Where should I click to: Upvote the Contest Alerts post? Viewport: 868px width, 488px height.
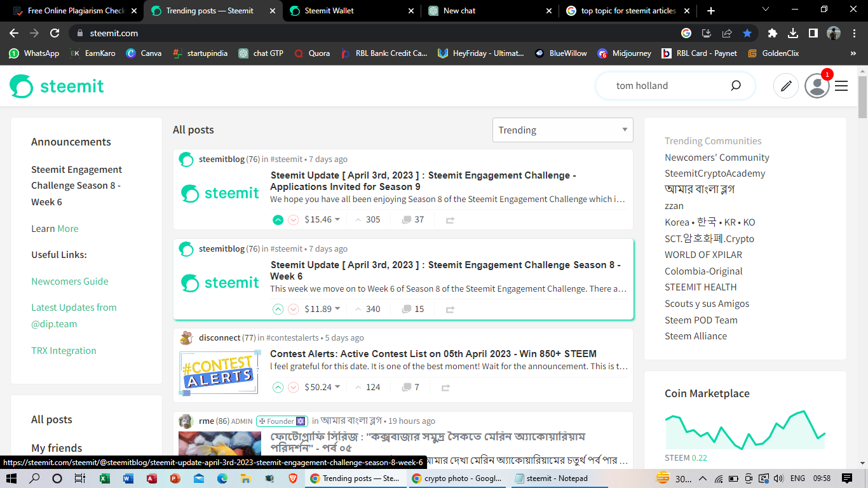pos(278,387)
